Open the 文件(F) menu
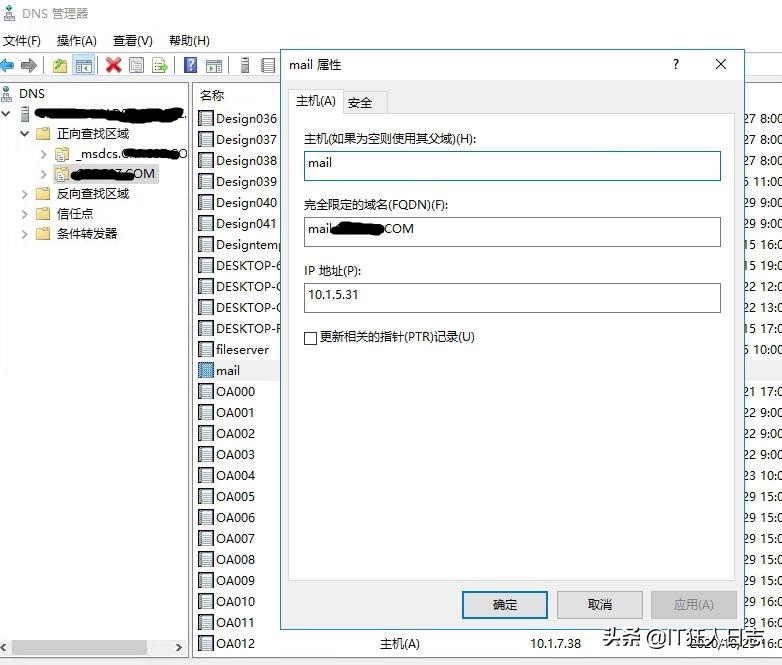The image size is (782, 665). (x=21, y=41)
